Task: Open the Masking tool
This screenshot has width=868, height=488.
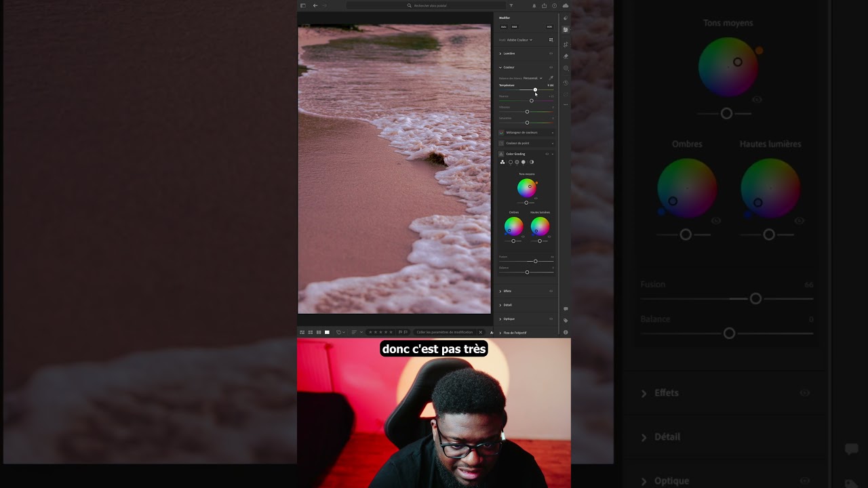Action: (x=566, y=68)
